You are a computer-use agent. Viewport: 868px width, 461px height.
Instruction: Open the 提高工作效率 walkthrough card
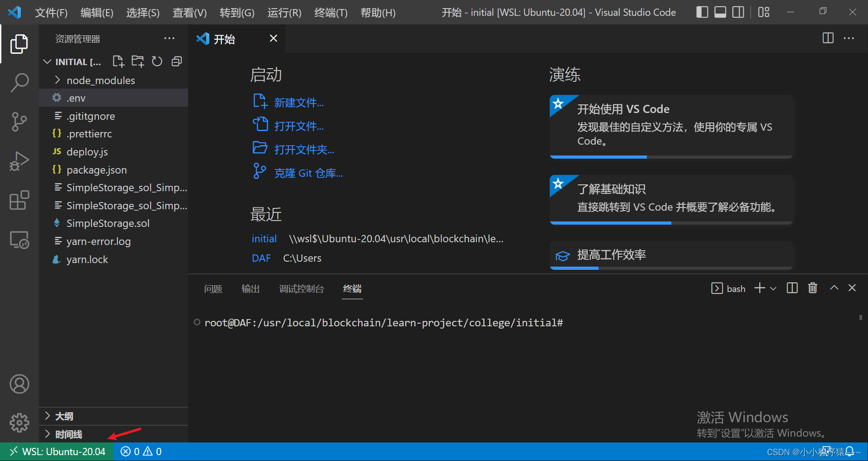click(x=671, y=255)
